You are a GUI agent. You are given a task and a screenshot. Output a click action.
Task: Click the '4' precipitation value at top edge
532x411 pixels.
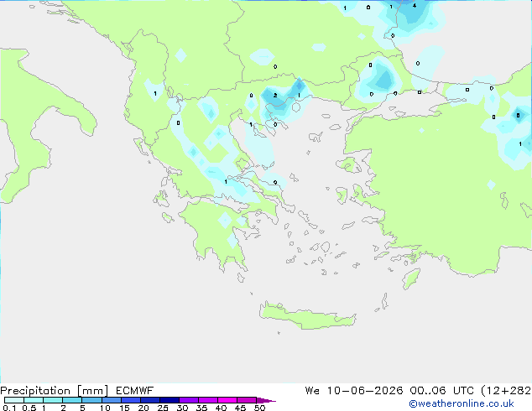coord(415,5)
